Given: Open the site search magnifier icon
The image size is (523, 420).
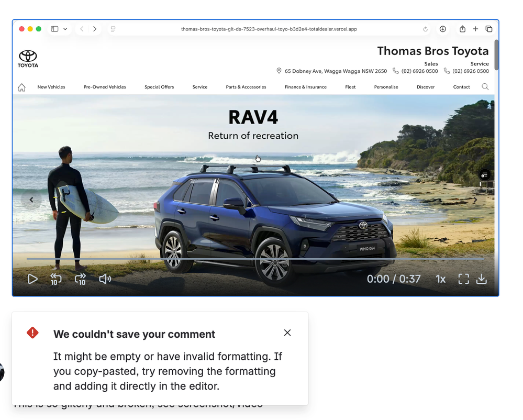Looking at the screenshot, I should [x=485, y=87].
